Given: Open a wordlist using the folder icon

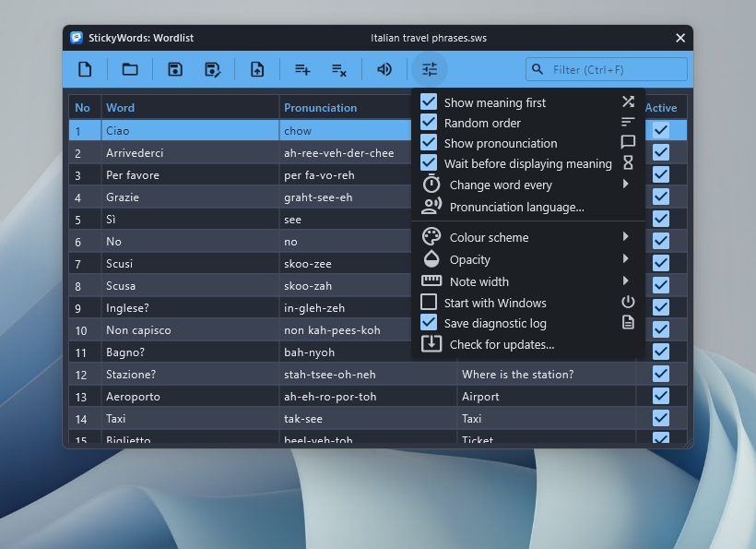Looking at the screenshot, I should pos(130,69).
